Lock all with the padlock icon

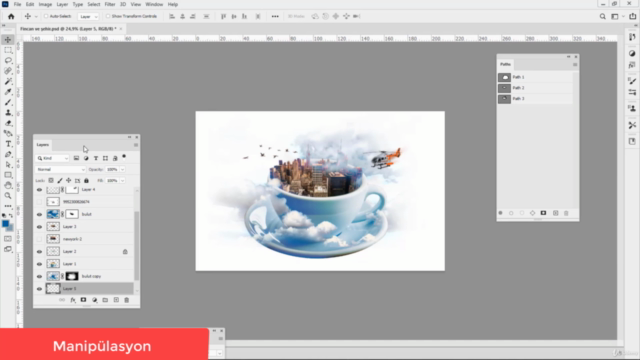[86, 180]
